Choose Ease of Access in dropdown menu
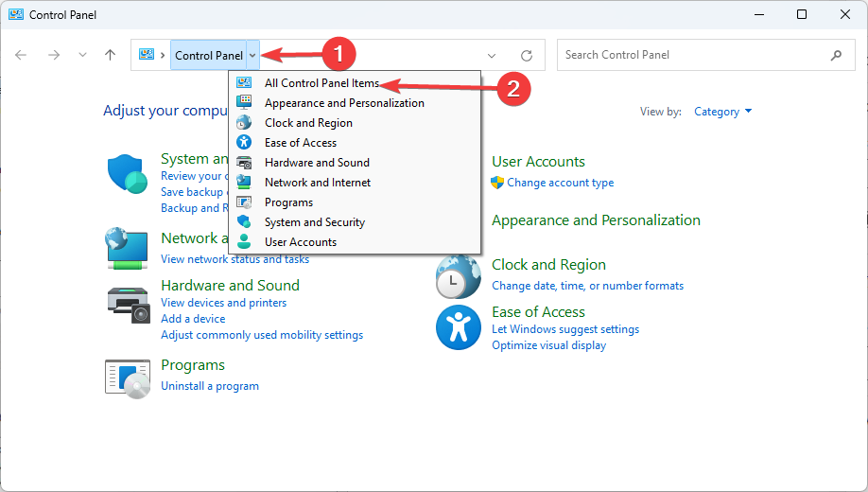This screenshot has height=492, width=868. click(355, 143)
